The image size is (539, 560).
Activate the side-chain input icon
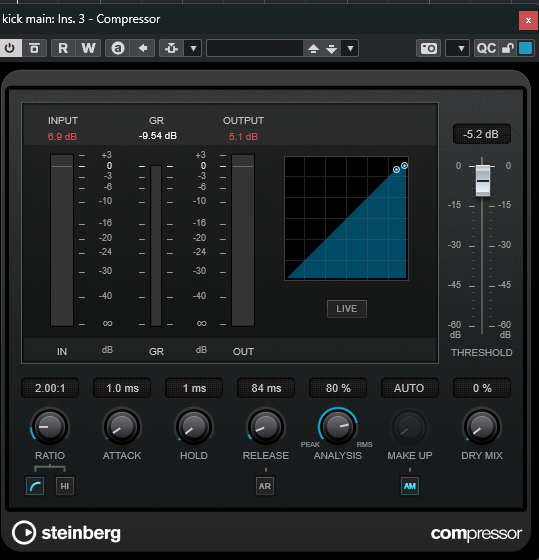coord(171,48)
